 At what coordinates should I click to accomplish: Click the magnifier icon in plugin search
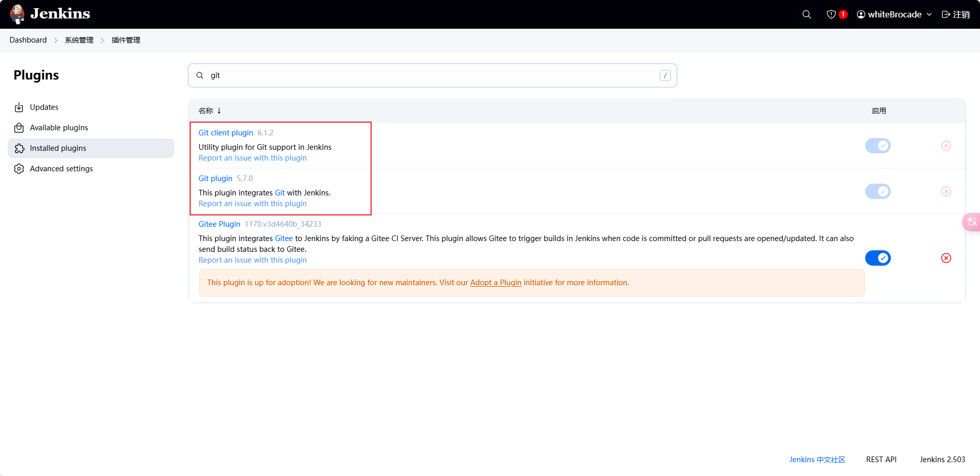pyautogui.click(x=200, y=75)
